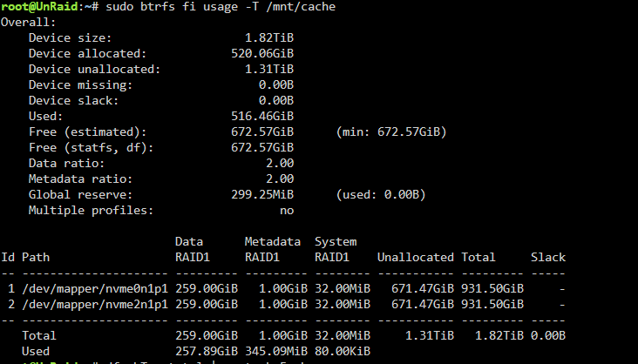Viewport: 638px width, 364px height.
Task: Select the 'sudo btrfs fi usage -T /mnt/cache' command
Action: 221,7
